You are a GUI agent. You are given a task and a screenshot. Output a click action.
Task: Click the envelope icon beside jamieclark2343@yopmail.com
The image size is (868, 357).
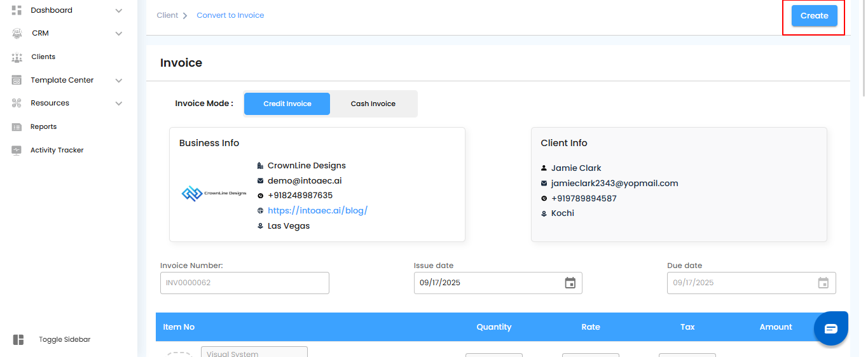(544, 184)
